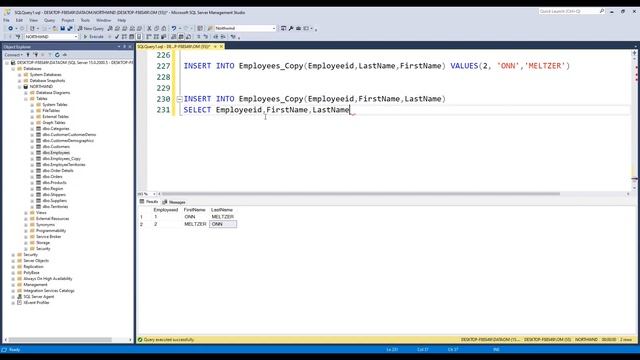The height and width of the screenshot is (360, 640).
Task: Select the dbo.Order Details table
Action: pyautogui.click(x=58, y=171)
